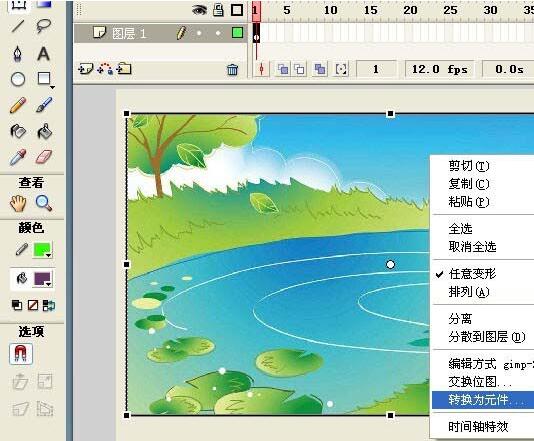This screenshot has width=534, height=441.
Task: Toggle lock dot of 图层 1
Action: 218,33
